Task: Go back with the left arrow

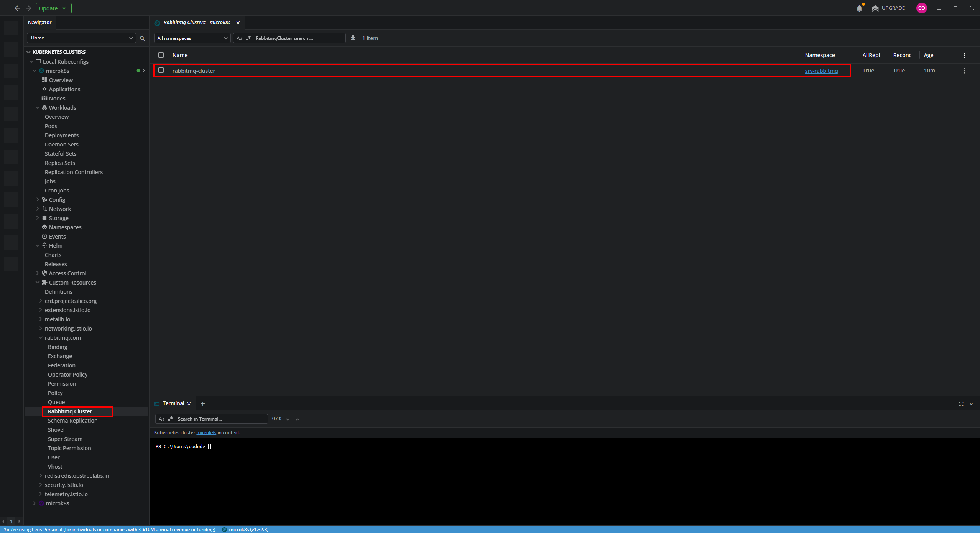Action: tap(17, 8)
